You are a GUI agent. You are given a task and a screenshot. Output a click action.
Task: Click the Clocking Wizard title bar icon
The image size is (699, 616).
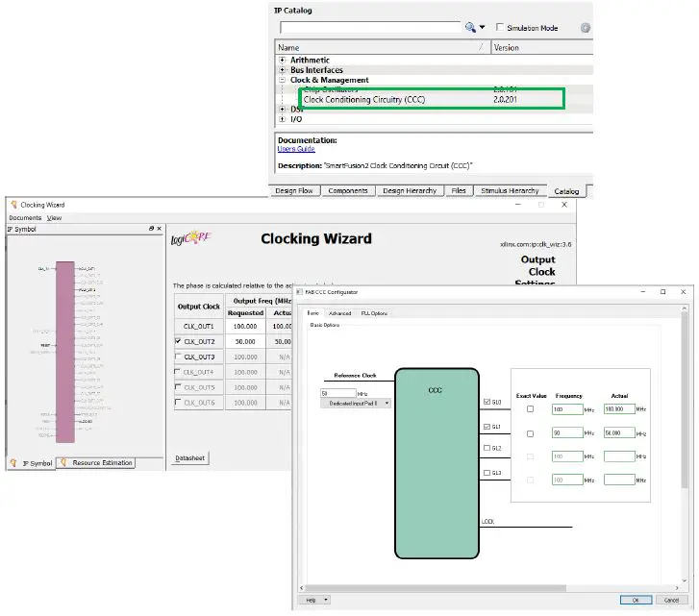click(13, 205)
